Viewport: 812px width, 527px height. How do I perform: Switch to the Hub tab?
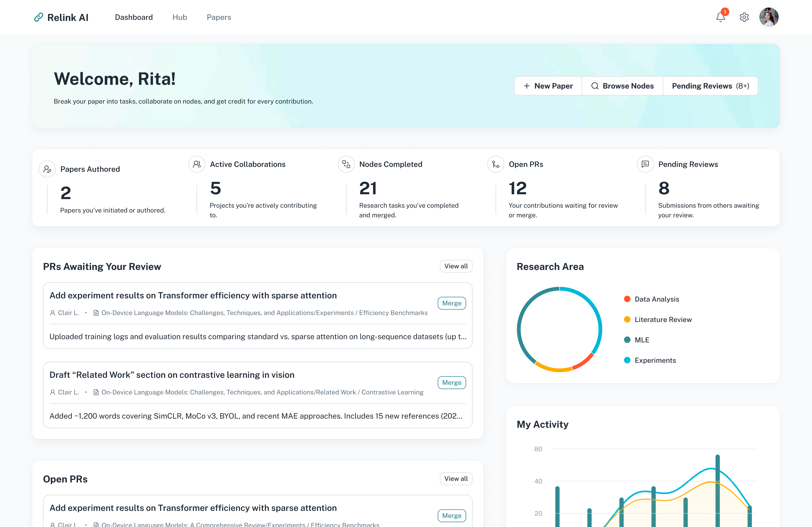click(179, 17)
